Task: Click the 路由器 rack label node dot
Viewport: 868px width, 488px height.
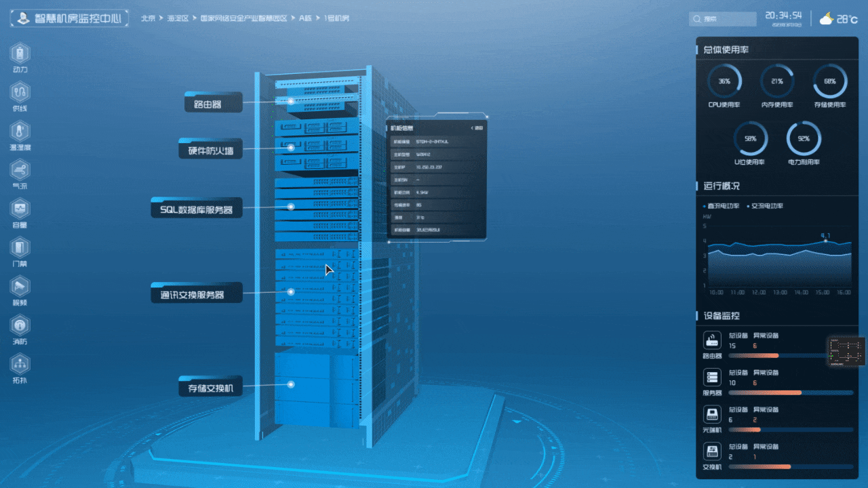Action: pos(291,101)
